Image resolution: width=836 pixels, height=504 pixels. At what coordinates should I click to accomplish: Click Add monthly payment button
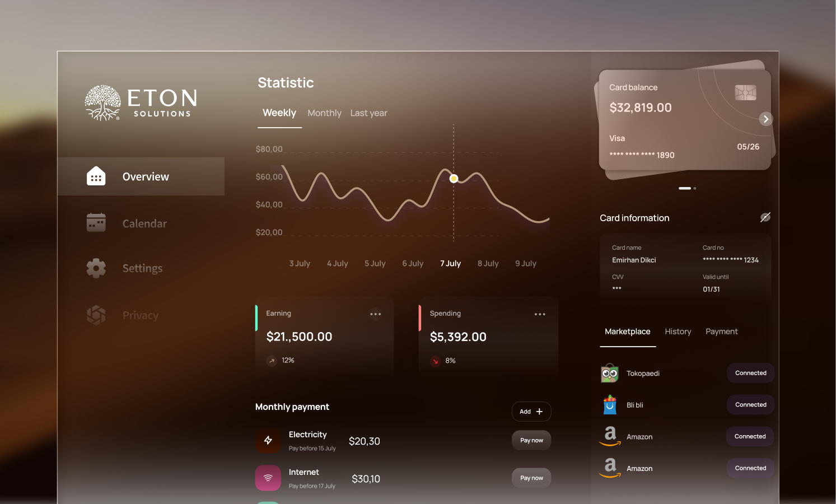pos(531,412)
